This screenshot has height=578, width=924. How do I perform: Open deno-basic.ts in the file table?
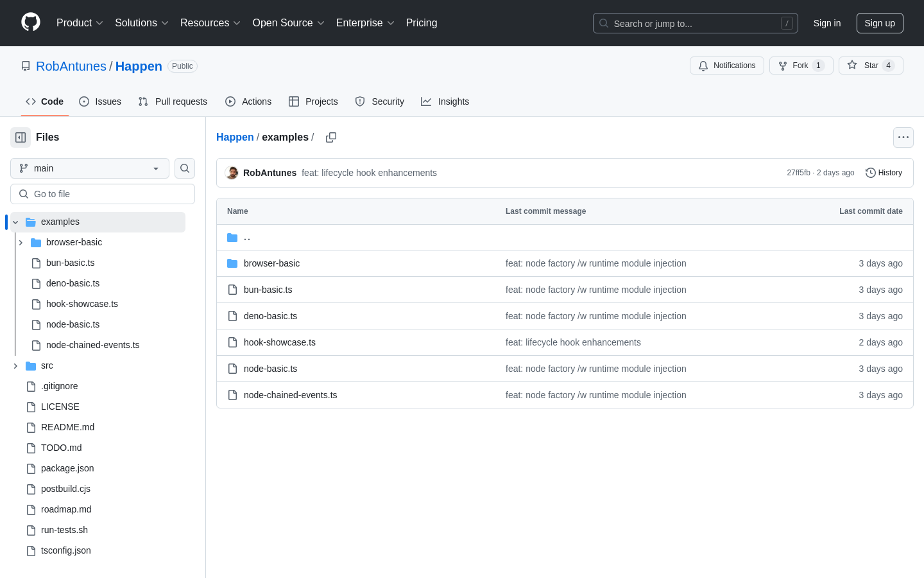point(270,316)
